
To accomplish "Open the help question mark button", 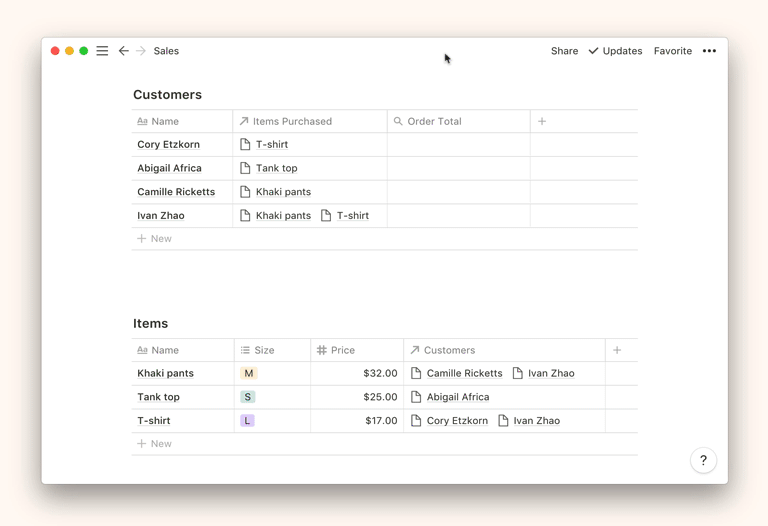I will (x=703, y=460).
